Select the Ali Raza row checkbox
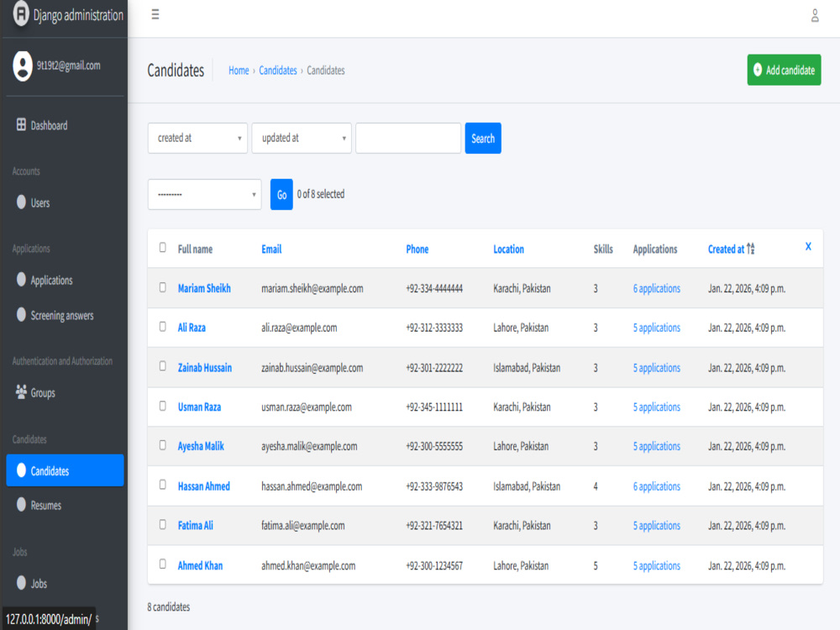This screenshot has width=840, height=630. pos(162,326)
